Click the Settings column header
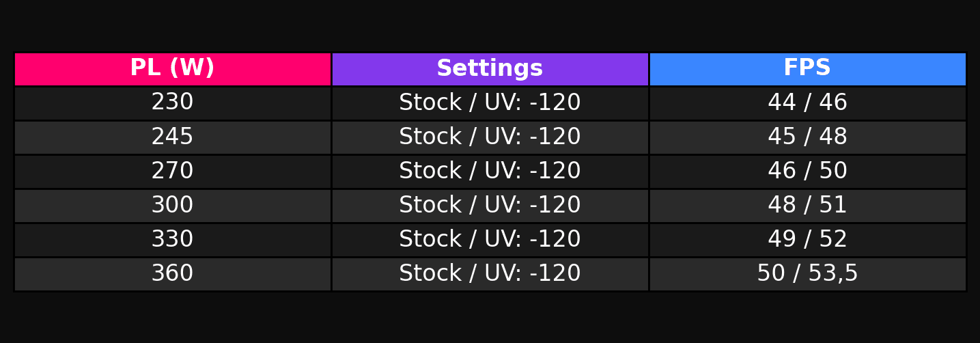 [490, 68]
